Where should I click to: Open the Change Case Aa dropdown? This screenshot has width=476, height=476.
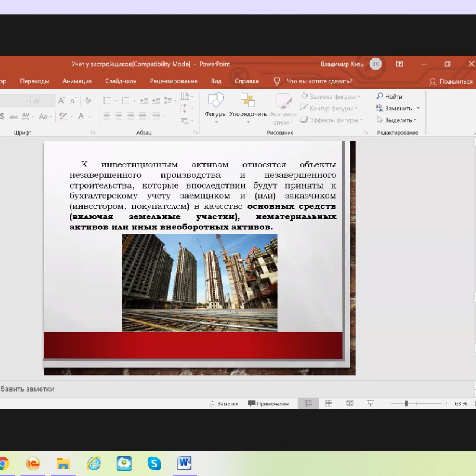tap(45, 116)
